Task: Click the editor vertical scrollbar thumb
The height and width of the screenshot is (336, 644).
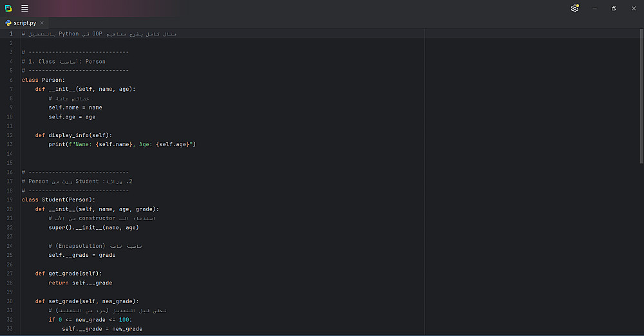Action: 641,97
